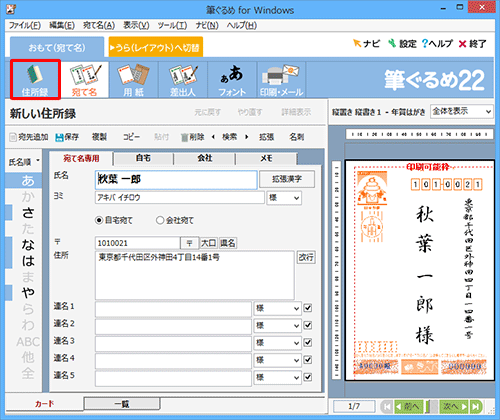Open the 宛て名(A) menu
500x420 pixels.
click(99, 25)
